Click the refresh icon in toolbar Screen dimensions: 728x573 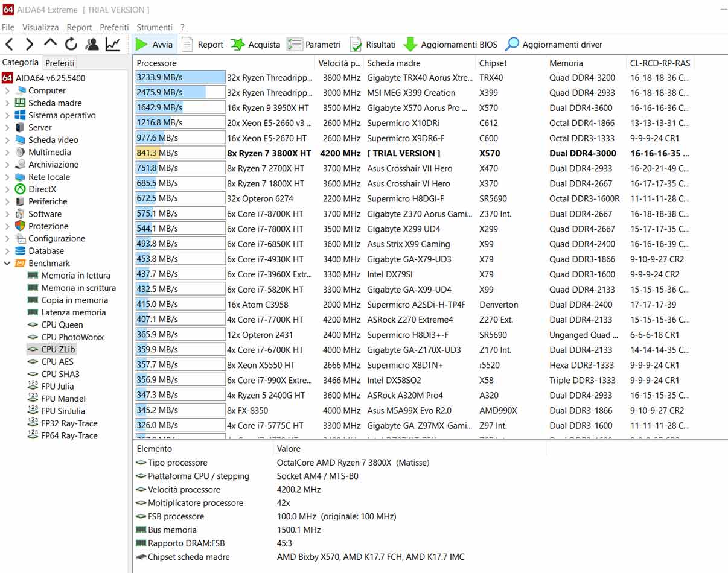(71, 44)
